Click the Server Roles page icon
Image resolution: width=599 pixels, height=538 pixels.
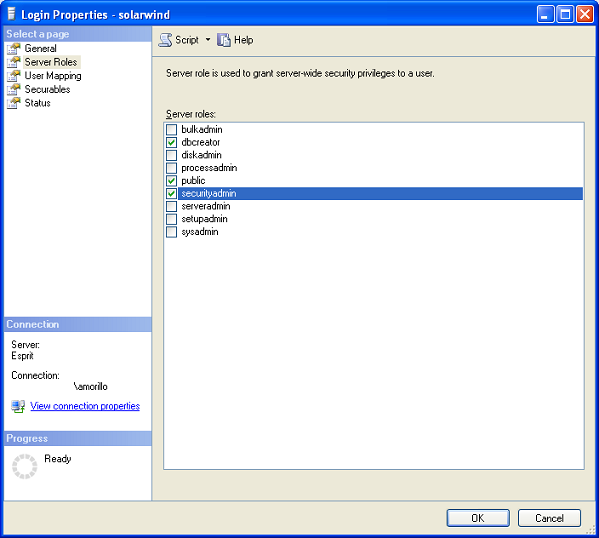14,62
